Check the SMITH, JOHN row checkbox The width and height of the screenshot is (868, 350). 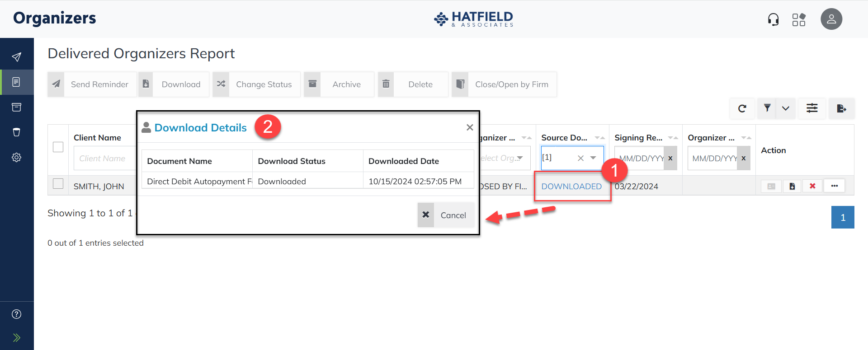click(58, 184)
